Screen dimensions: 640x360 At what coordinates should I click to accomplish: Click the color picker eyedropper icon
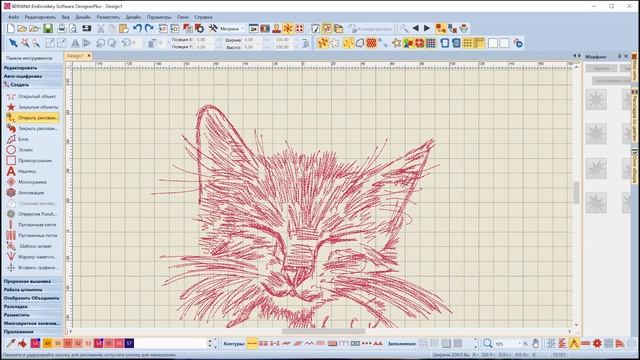pos(11,344)
